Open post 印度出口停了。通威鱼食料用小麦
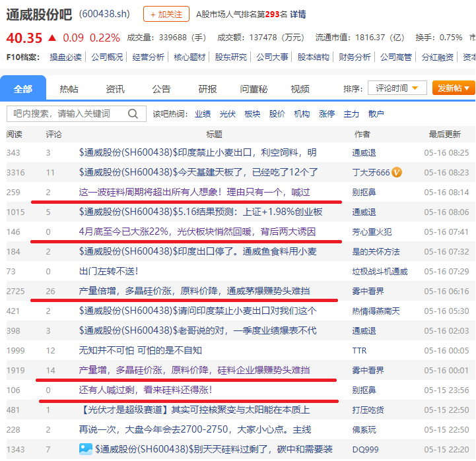Viewport: 476px width, 461px height. pos(197,251)
